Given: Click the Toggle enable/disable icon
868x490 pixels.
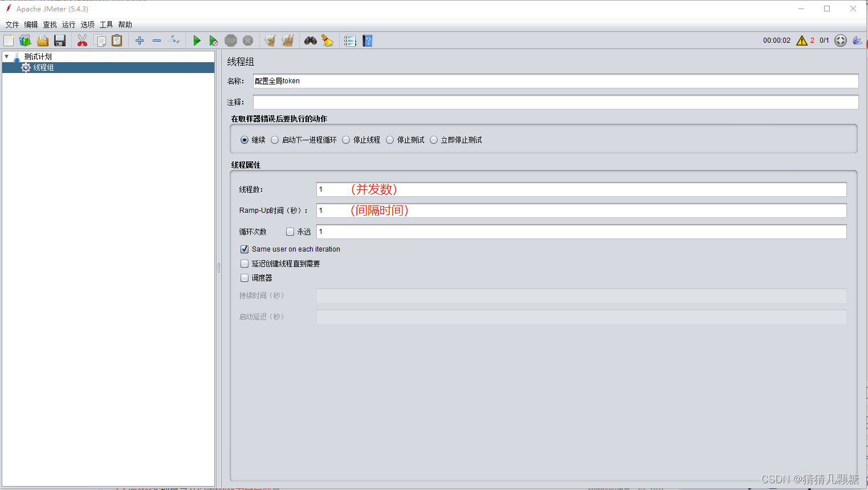Looking at the screenshot, I should point(174,41).
